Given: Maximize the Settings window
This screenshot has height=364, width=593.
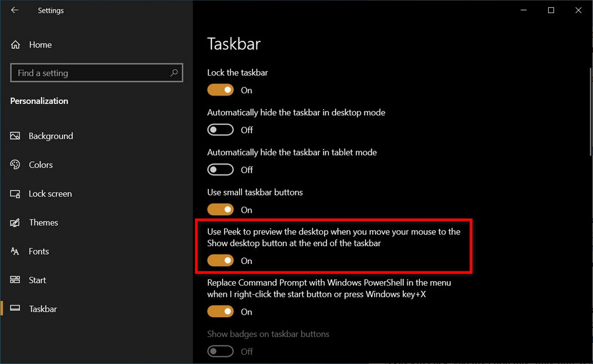Looking at the screenshot, I should point(551,11).
